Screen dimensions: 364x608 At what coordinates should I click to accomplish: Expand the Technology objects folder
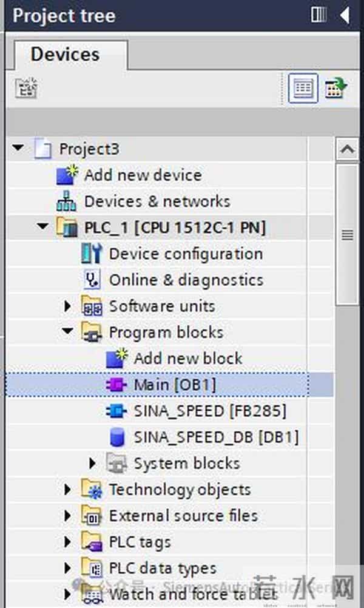[x=67, y=490]
